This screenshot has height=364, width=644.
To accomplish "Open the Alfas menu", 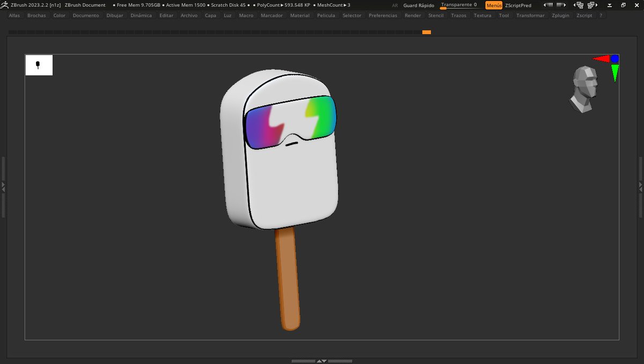I will point(14,16).
